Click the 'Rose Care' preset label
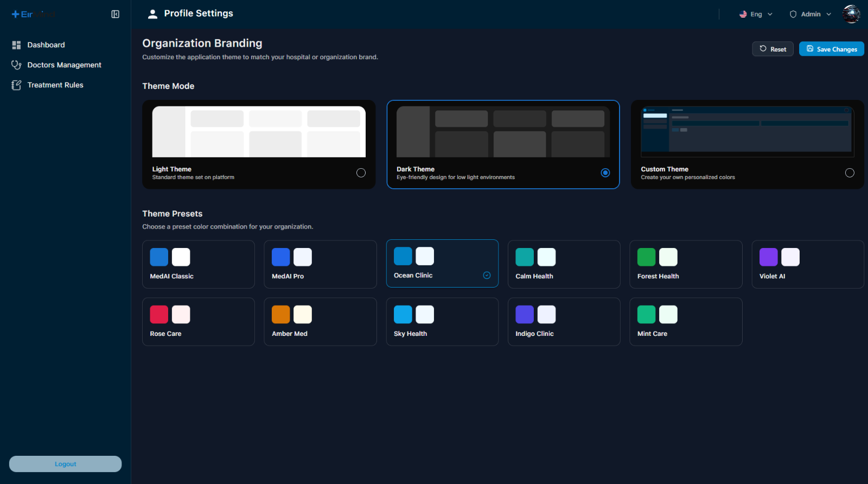This screenshot has width=868, height=484. coord(165,334)
